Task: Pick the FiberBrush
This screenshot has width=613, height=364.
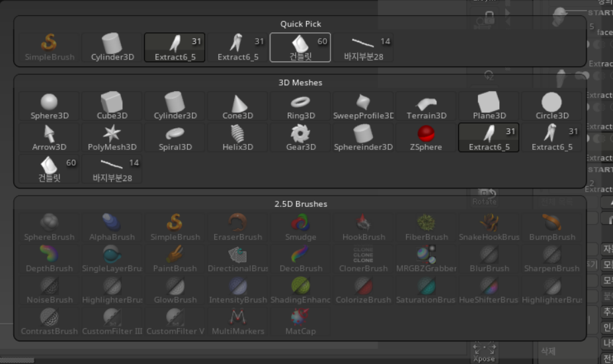Action: click(x=426, y=228)
